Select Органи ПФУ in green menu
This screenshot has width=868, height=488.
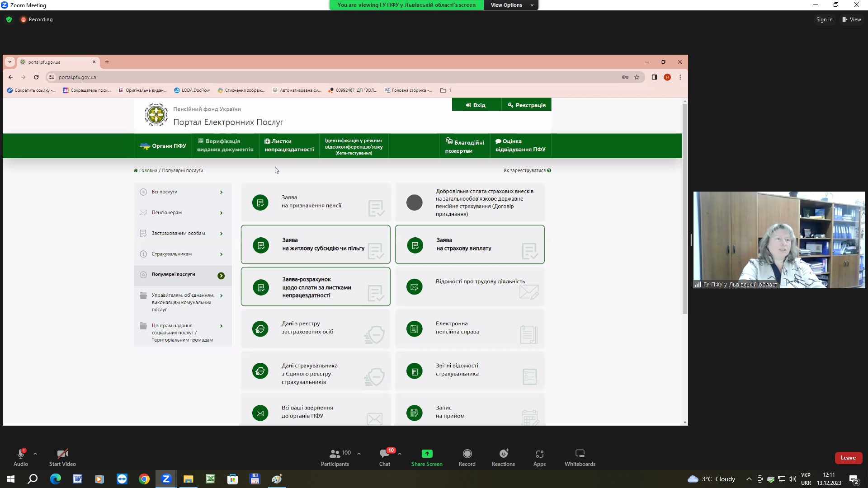(x=163, y=146)
